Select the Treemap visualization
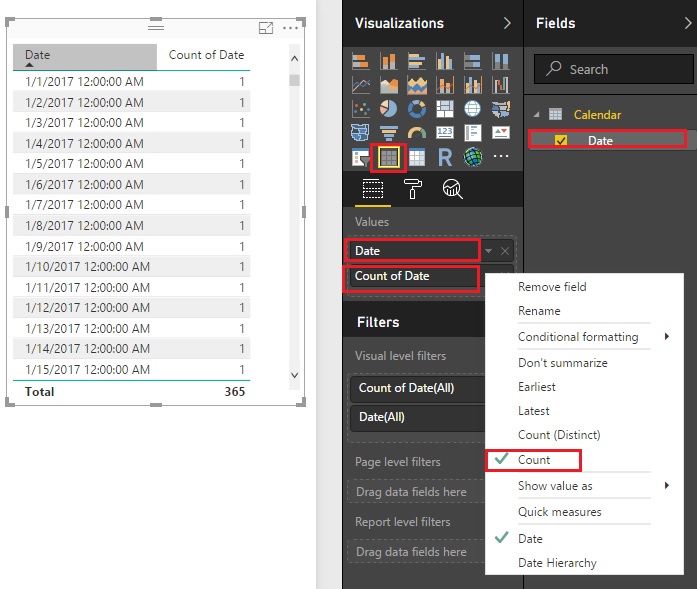Image resolution: width=697 pixels, height=589 pixels. click(x=445, y=108)
